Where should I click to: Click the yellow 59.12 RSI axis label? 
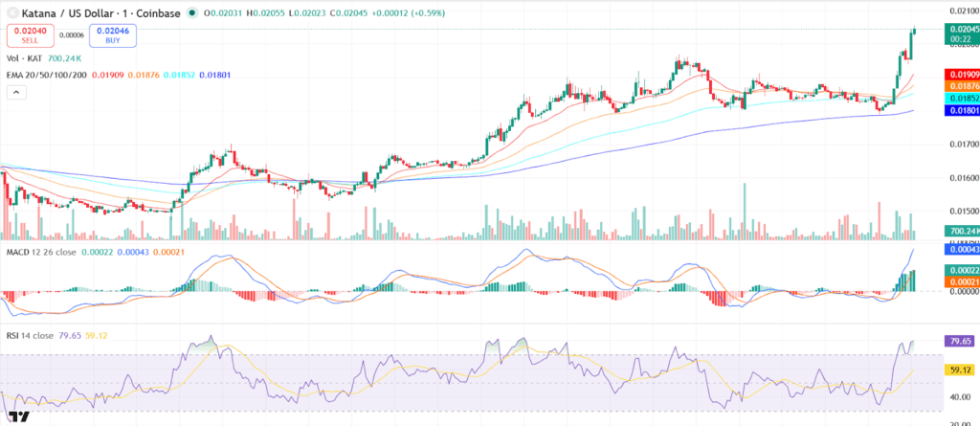tap(961, 370)
